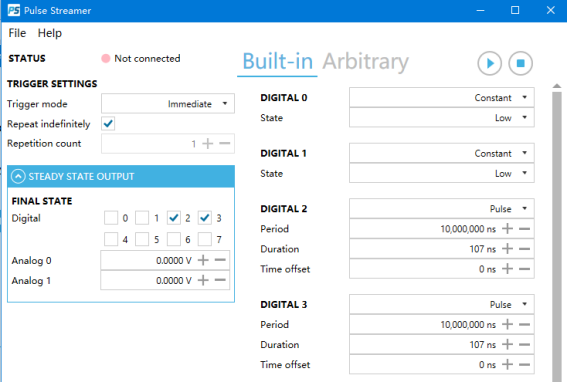The width and height of the screenshot is (567, 383).
Task: Decrease Digital 3 Time offset with minus
Action: coord(524,365)
